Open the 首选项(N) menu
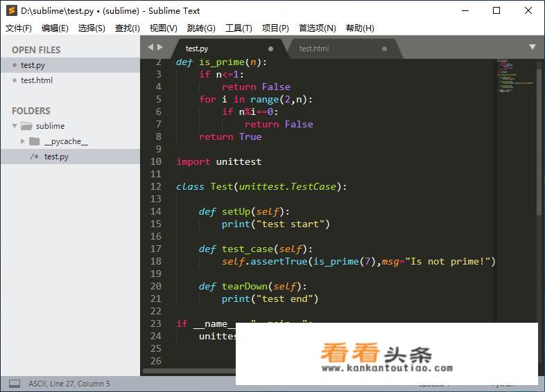The height and width of the screenshot is (392, 545). coord(318,28)
